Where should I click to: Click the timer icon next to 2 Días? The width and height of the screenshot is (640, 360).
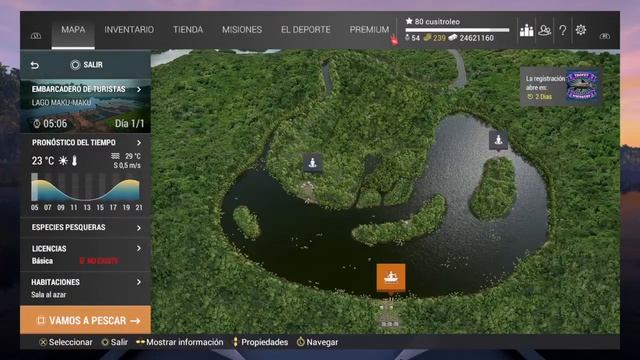530,97
